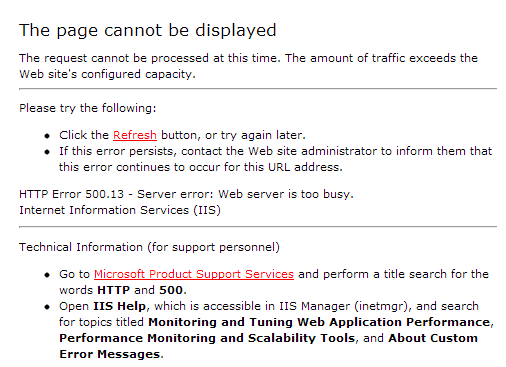The width and height of the screenshot is (506, 367).
Task: Click bold 'Performance Monitoring and Scalability Tools' text
Action: [x=207, y=338]
